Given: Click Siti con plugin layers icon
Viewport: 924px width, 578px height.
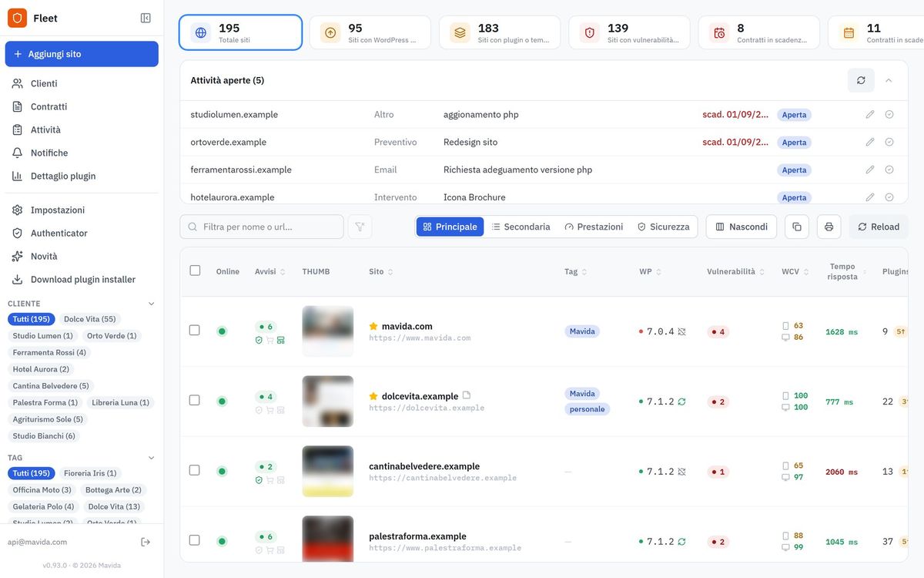Looking at the screenshot, I should click(460, 32).
